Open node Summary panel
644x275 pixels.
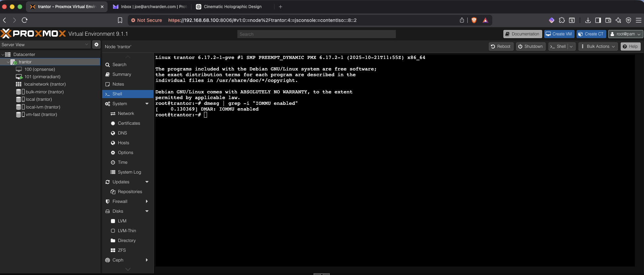(x=122, y=74)
